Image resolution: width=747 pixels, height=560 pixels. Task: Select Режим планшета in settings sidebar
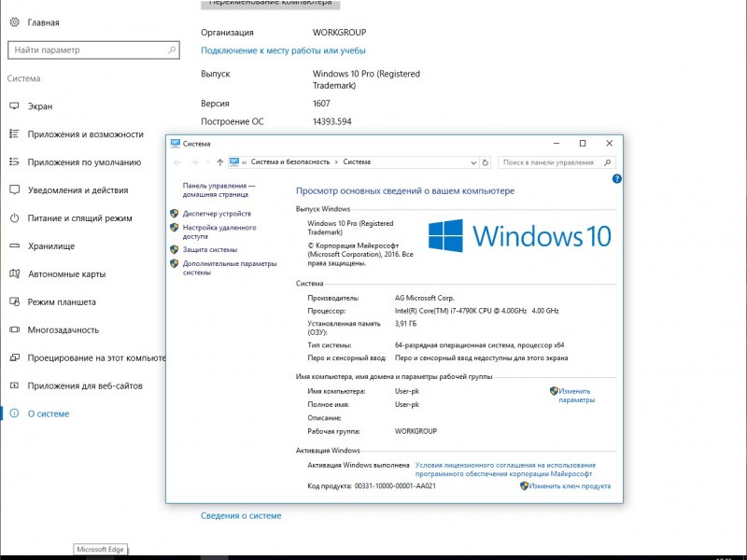click(62, 301)
